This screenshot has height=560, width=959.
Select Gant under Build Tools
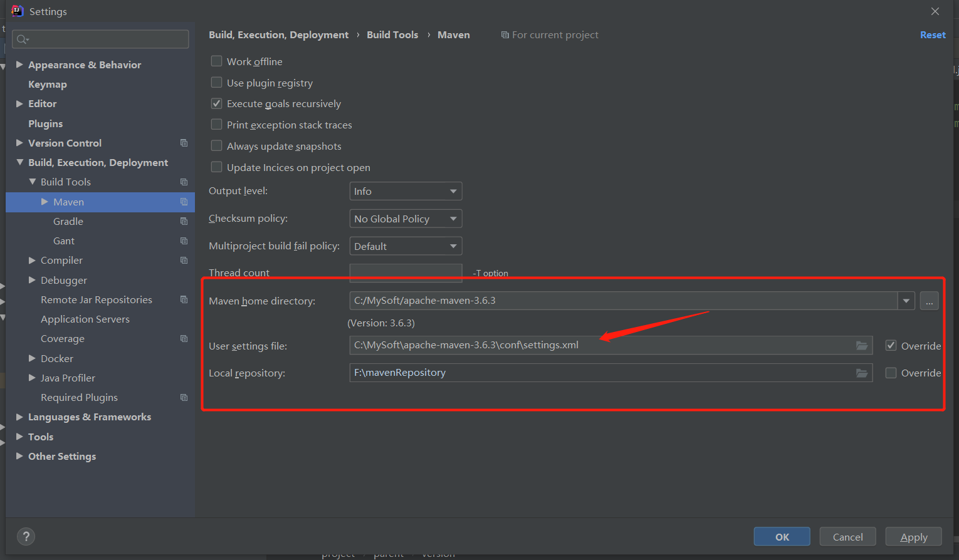tap(64, 241)
